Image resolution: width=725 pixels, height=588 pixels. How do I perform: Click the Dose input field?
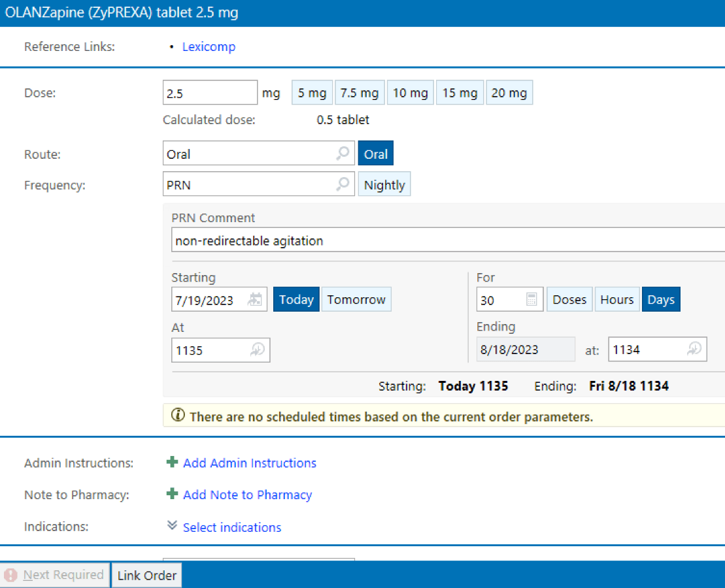210,93
